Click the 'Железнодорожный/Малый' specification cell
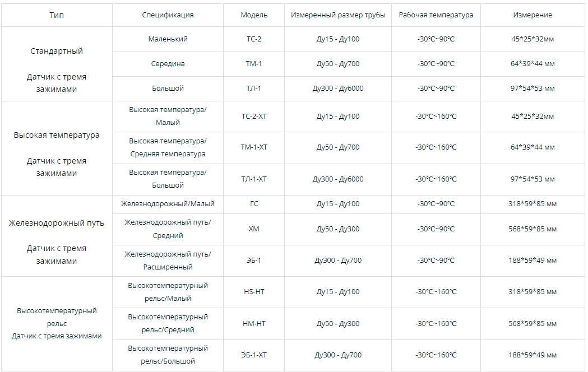The height and width of the screenshot is (372, 588). coord(168,204)
